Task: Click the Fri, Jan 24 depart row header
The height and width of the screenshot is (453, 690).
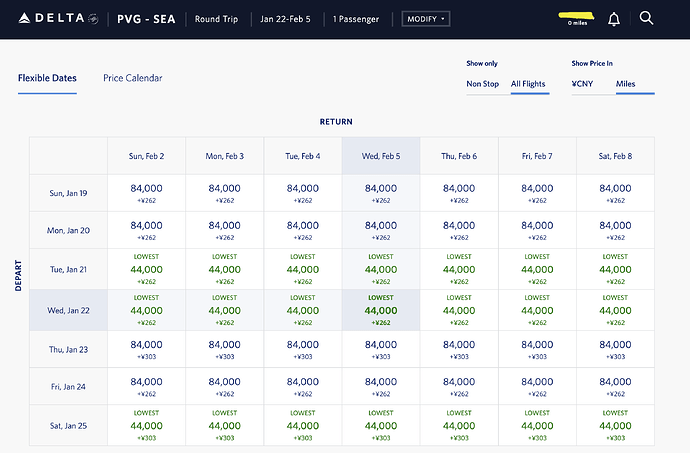Action: [68, 386]
